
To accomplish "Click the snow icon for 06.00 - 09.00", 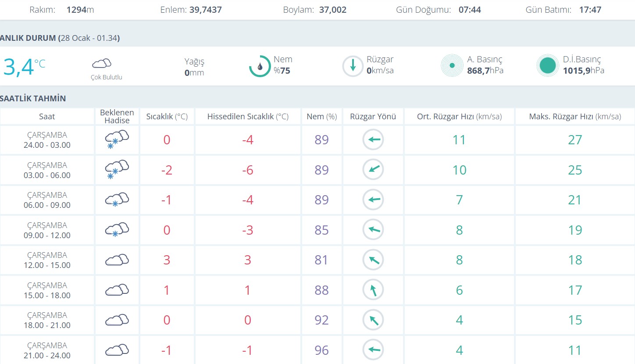I will (117, 200).
